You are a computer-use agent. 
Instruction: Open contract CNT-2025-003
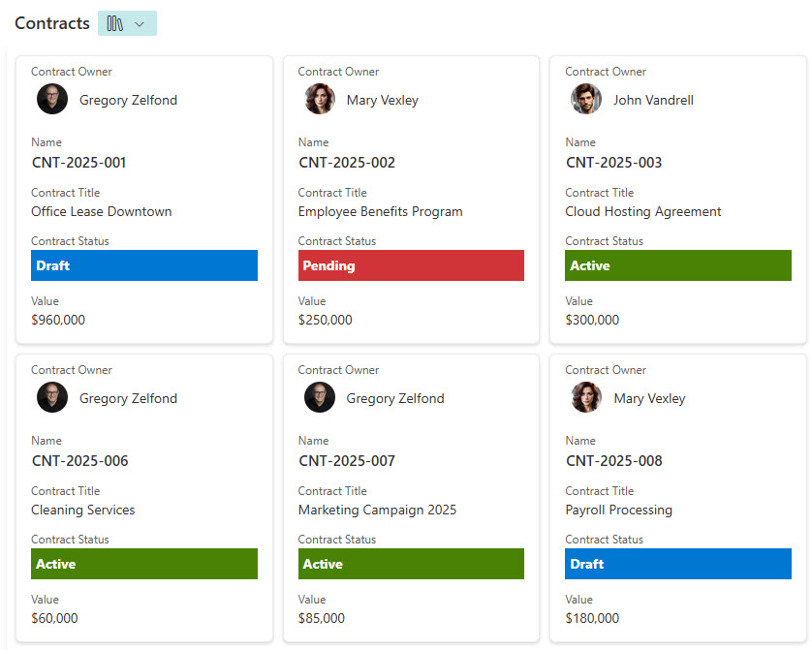point(613,163)
